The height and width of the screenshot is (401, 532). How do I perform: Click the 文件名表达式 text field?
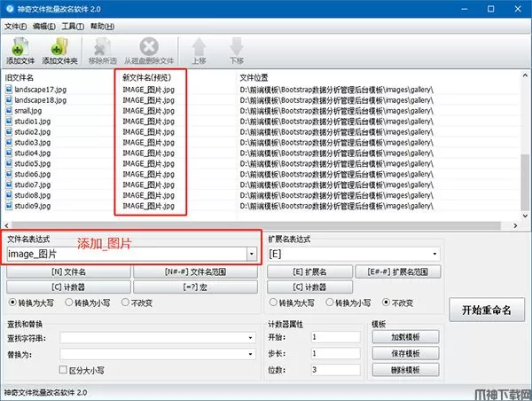pyautogui.click(x=127, y=254)
